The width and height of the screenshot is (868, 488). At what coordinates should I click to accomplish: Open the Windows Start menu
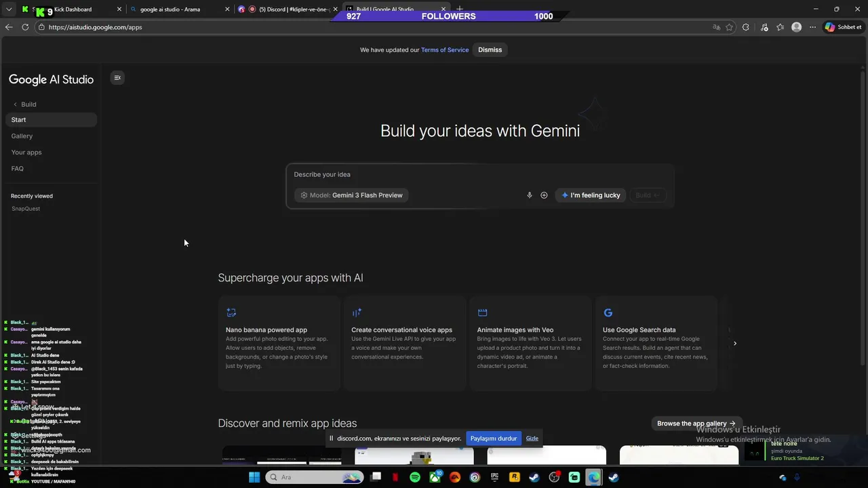click(x=254, y=477)
